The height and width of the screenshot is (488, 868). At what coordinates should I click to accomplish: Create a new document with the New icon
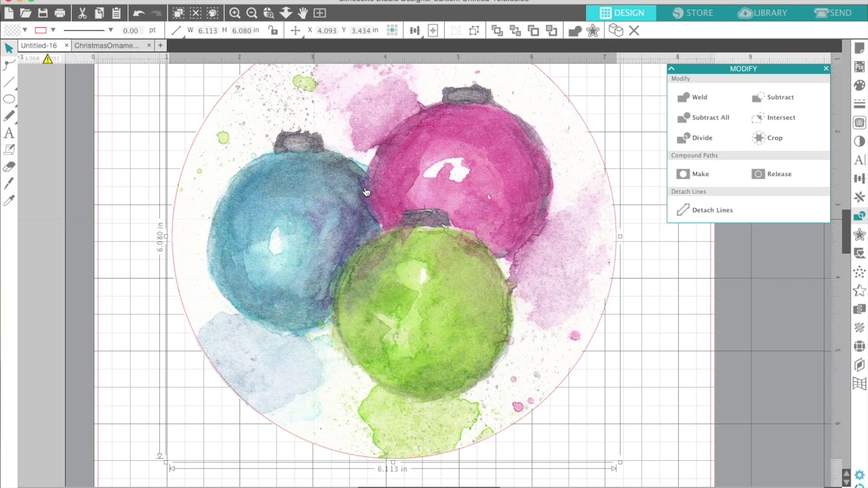pyautogui.click(x=9, y=13)
